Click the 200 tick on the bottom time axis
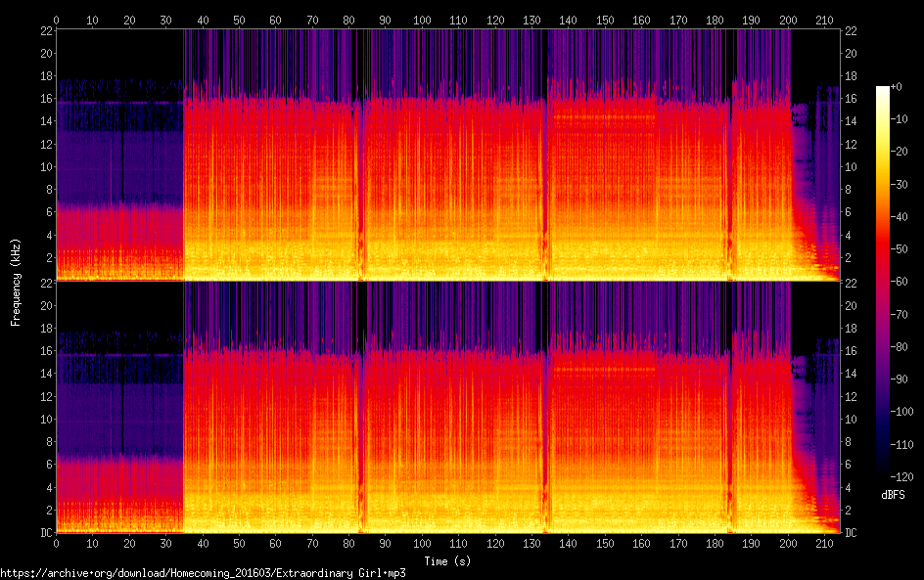 (x=788, y=543)
